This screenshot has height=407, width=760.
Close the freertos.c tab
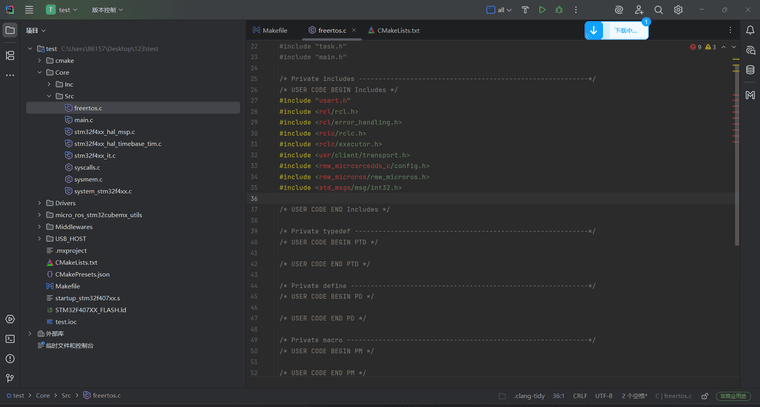click(x=354, y=30)
